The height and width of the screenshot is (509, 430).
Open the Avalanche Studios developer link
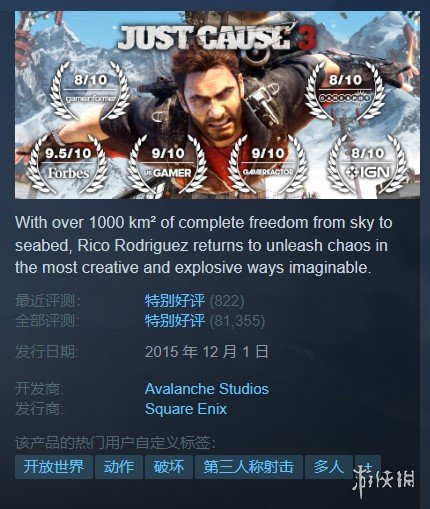point(207,389)
